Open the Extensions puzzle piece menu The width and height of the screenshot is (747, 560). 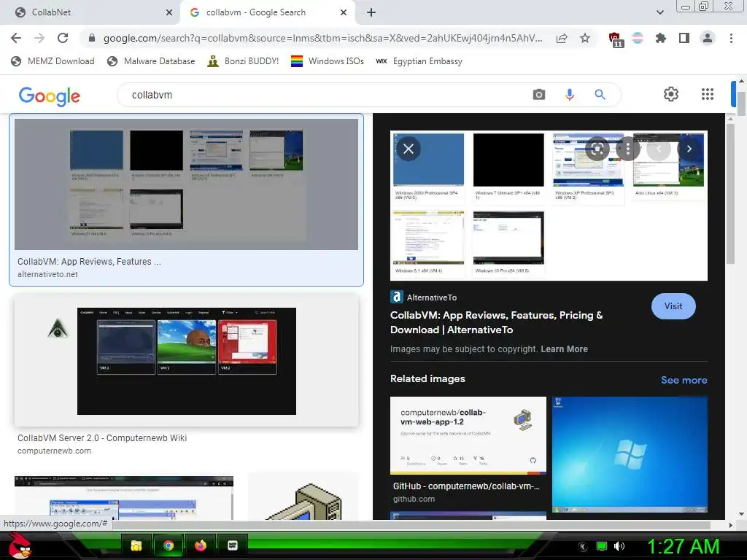(x=661, y=38)
